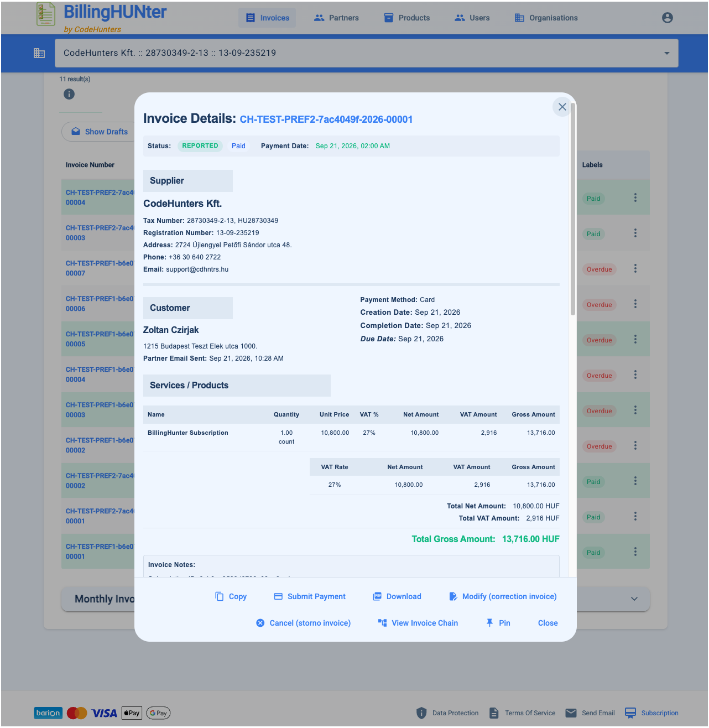This screenshot has height=728, width=709.
Task: Click the dialog vertical scrollbar
Action: (573, 209)
